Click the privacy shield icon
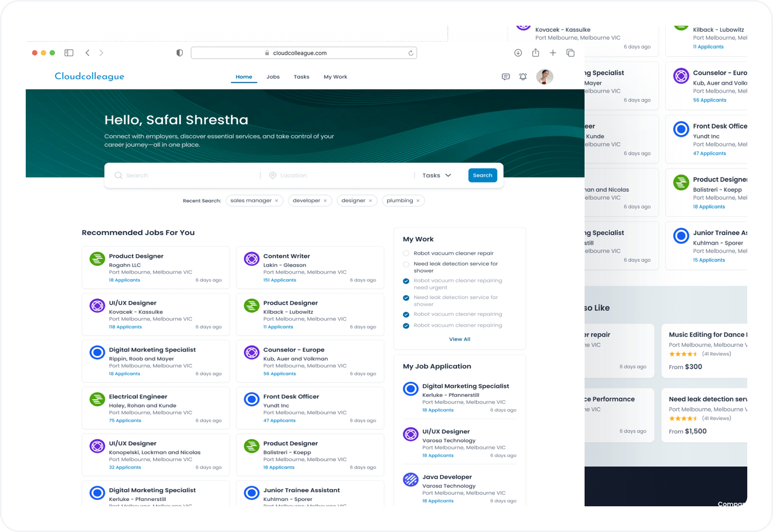Screen dimensions: 773x532 tap(179, 53)
